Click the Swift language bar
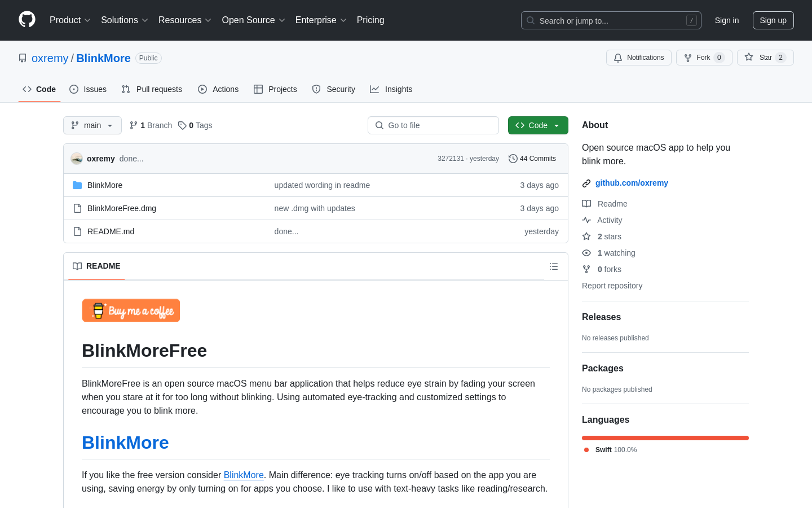Viewport: 812px width, 508px height. tap(665, 438)
